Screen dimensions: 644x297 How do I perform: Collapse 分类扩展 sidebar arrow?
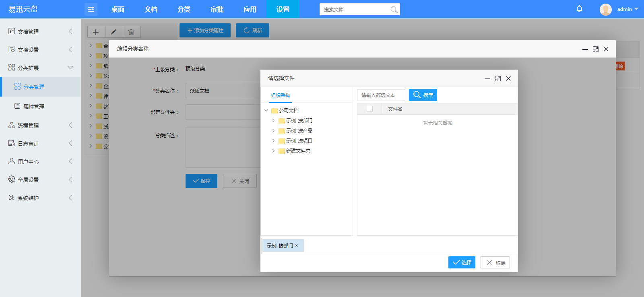pyautogui.click(x=70, y=68)
